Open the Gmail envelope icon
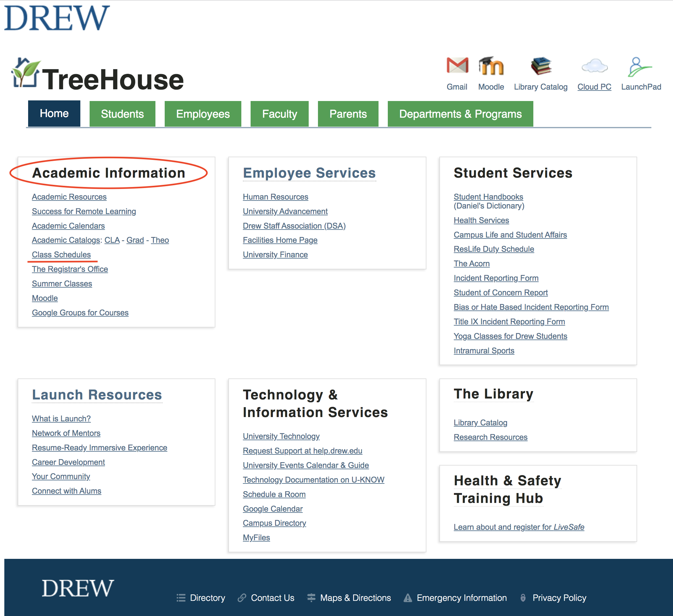Viewport: 673px width, 616px height. (x=457, y=65)
